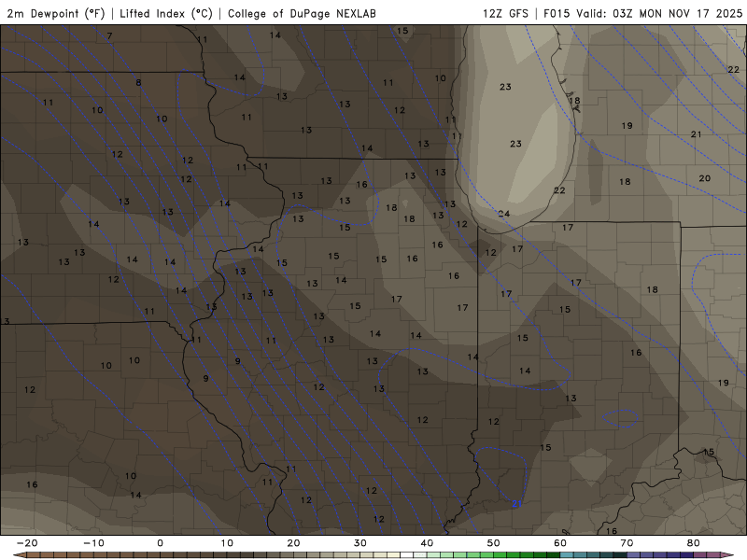Click the 50 label on the color scale
The height and width of the screenshot is (560, 747).
pyautogui.click(x=494, y=543)
